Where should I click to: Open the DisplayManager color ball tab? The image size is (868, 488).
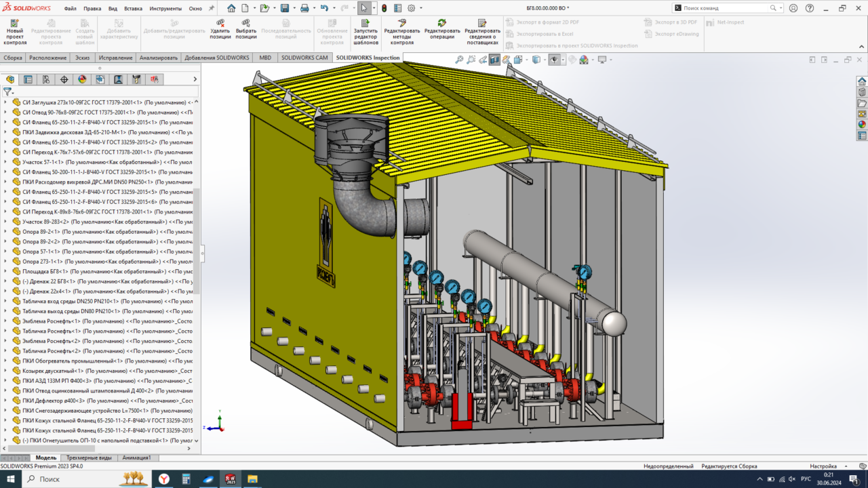(82, 79)
